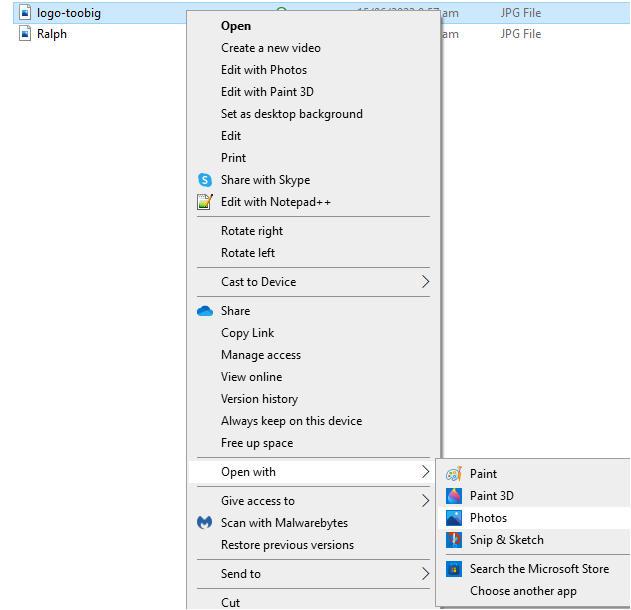Screen dimensions: 631x610
Task: Expand the Send to submenu arrow
Action: 425,573
